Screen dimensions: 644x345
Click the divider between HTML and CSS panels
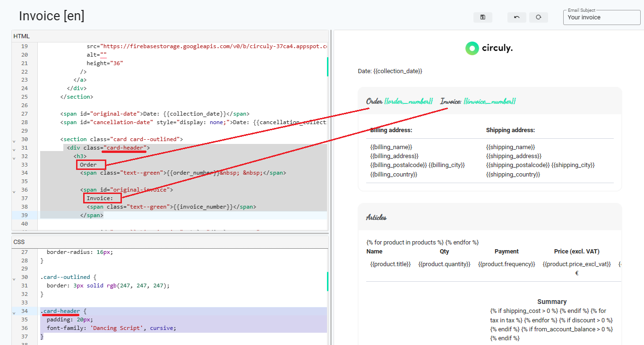(x=170, y=233)
